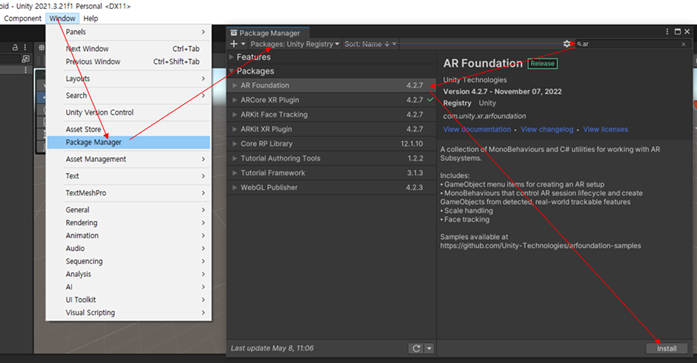The image size is (697, 363).
Task: Expand the WebGL Publisher row arrow
Action: pos(235,187)
